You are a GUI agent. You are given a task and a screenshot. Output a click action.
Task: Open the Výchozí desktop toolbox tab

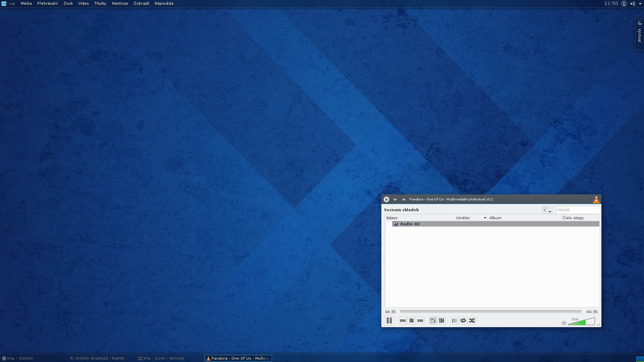click(640, 35)
